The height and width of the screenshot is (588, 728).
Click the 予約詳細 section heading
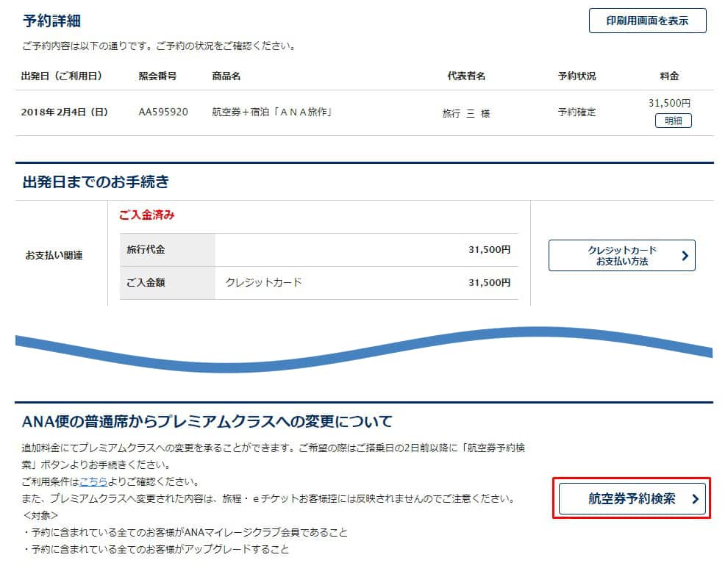(x=51, y=21)
